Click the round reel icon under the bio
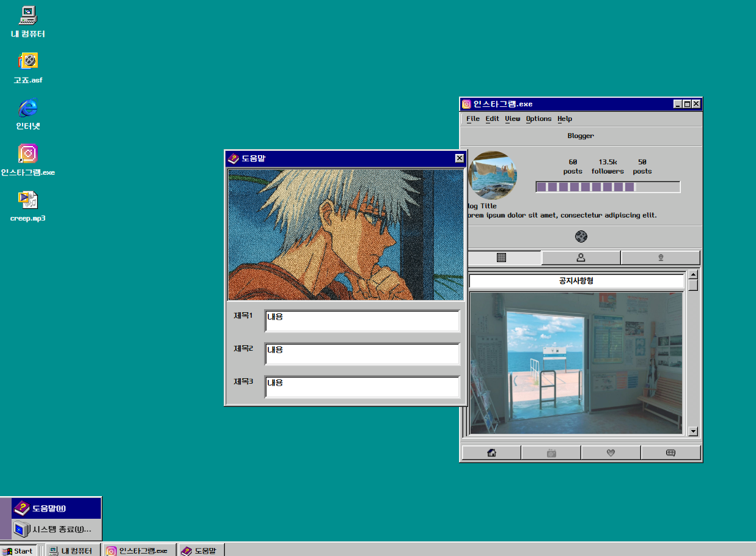Screen dimensions: 756x556 [581, 236]
